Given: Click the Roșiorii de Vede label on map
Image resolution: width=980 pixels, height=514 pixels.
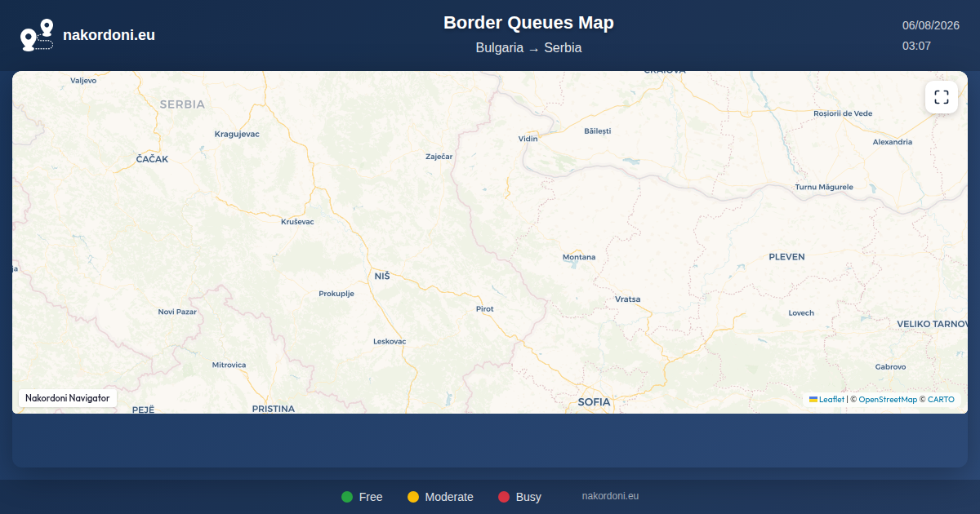Looking at the screenshot, I should pos(843,113).
